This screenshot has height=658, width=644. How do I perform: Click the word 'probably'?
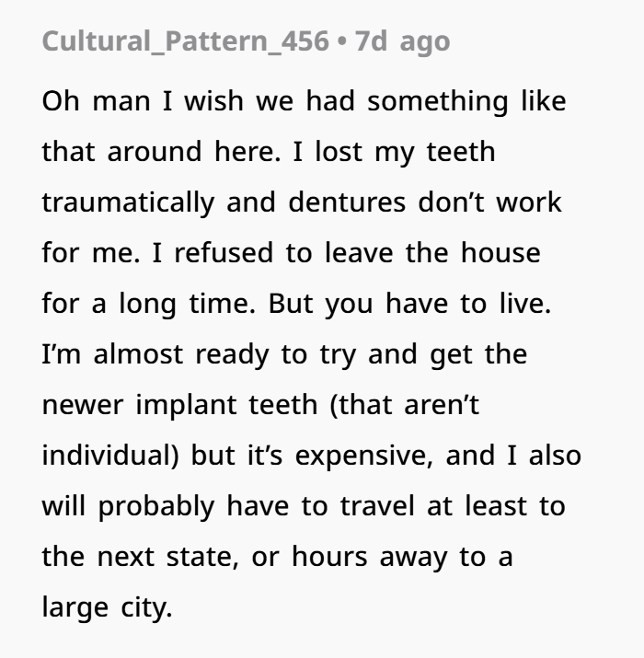(156, 506)
